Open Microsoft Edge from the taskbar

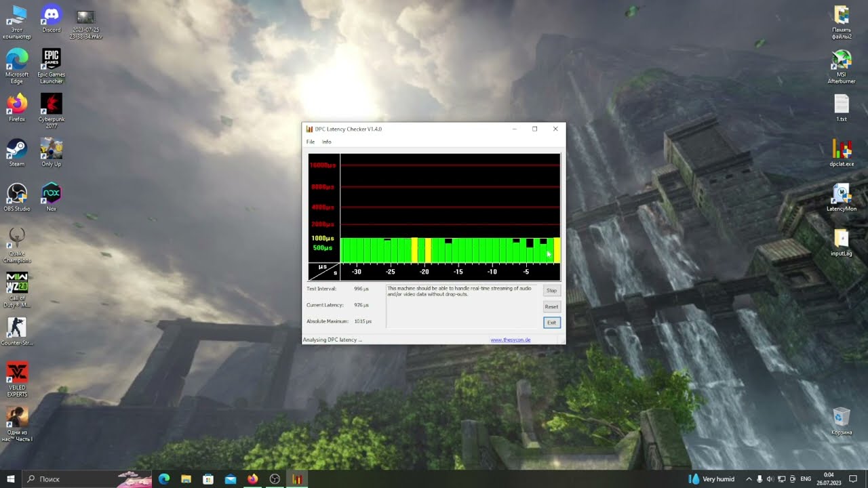(x=164, y=479)
